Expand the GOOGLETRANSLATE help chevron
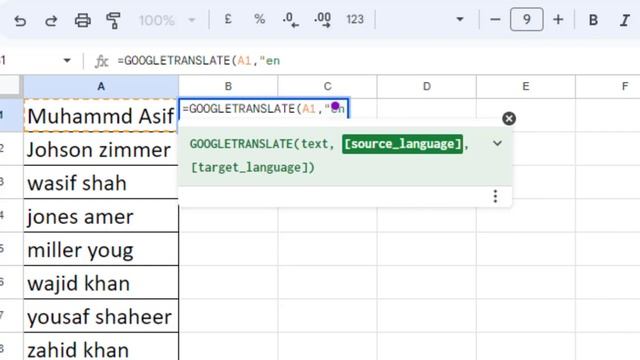 click(x=497, y=143)
